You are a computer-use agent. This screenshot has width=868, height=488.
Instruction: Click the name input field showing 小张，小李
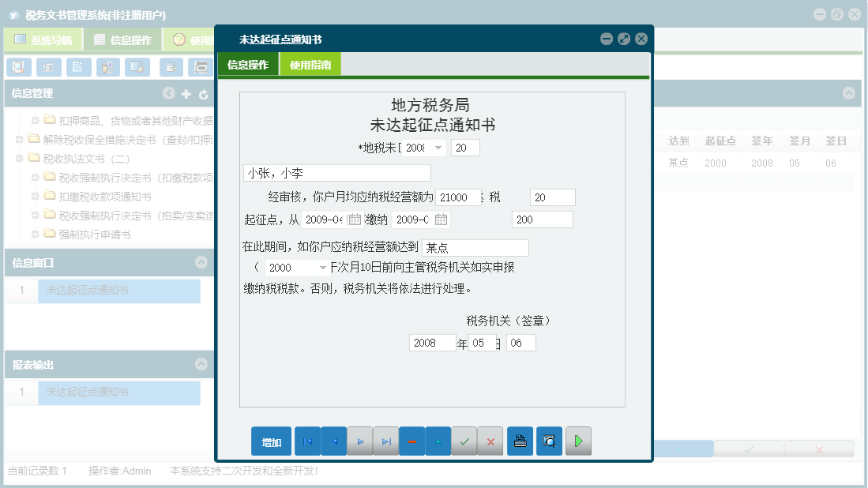click(336, 172)
